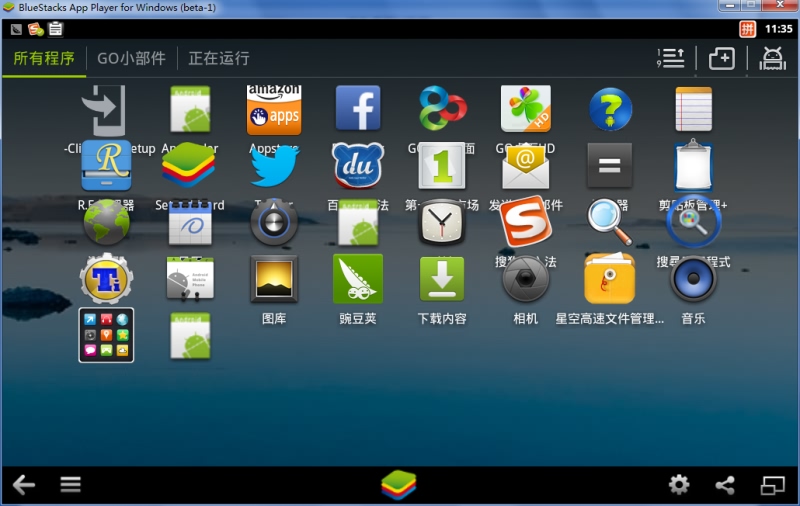Launch the BlueStacks layered stack app icon
Image resolution: width=800 pixels, height=506 pixels.
point(189,165)
